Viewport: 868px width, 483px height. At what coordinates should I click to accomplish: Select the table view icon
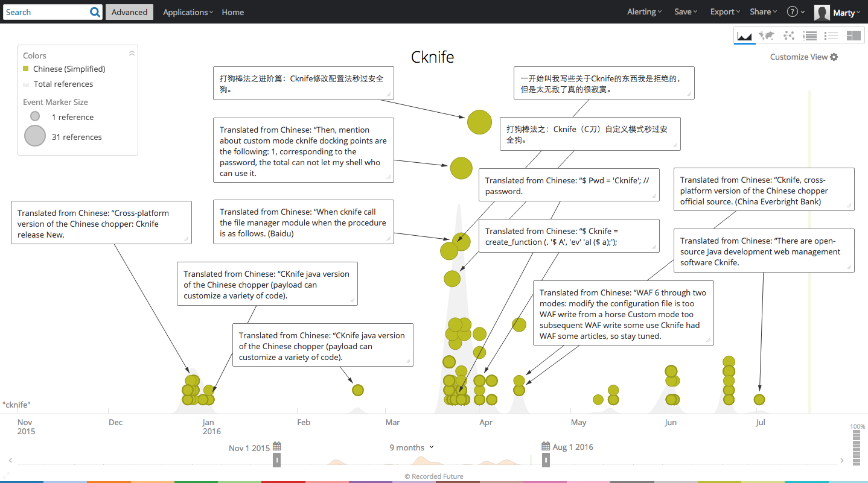pyautogui.click(x=810, y=36)
